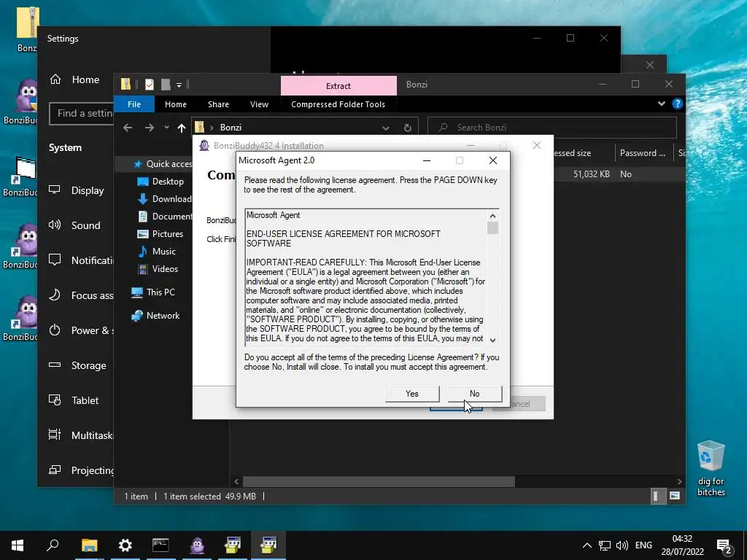Close the Microsoft Agent 2.0 dialog
This screenshot has width=747, height=560.
pos(493,160)
